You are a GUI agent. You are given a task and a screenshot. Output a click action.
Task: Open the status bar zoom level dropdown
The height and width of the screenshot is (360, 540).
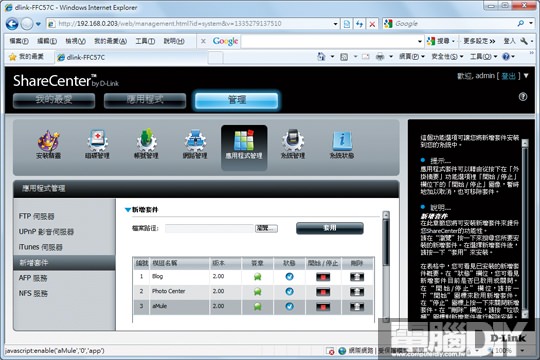(523, 351)
